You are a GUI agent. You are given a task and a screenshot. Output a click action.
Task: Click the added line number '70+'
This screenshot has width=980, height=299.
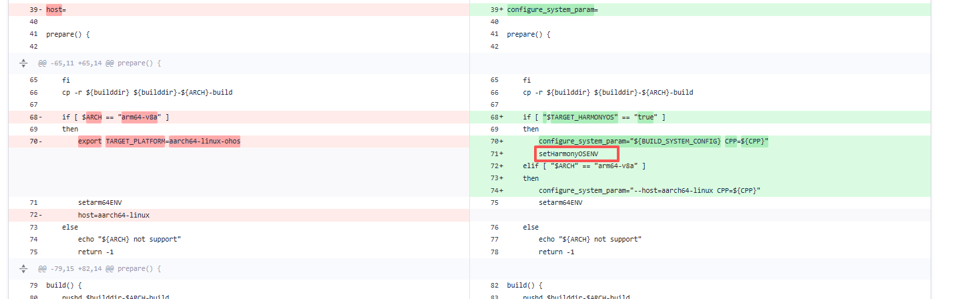pos(496,141)
